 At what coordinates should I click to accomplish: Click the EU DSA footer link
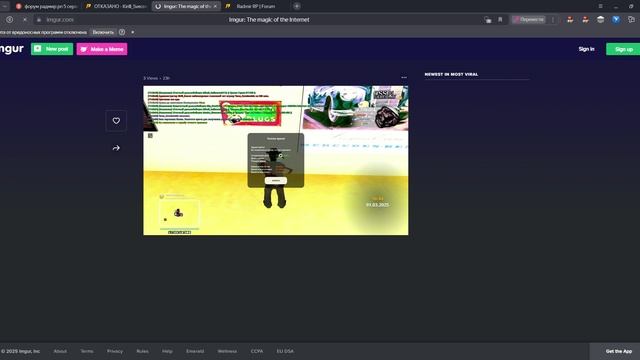click(285, 351)
